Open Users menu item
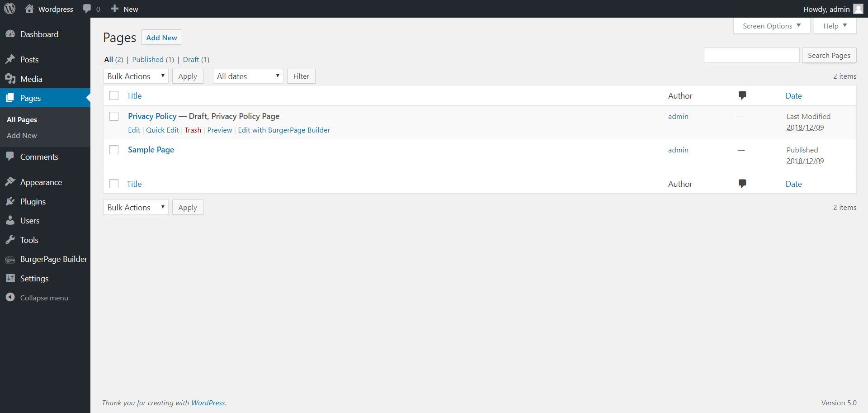 30,220
